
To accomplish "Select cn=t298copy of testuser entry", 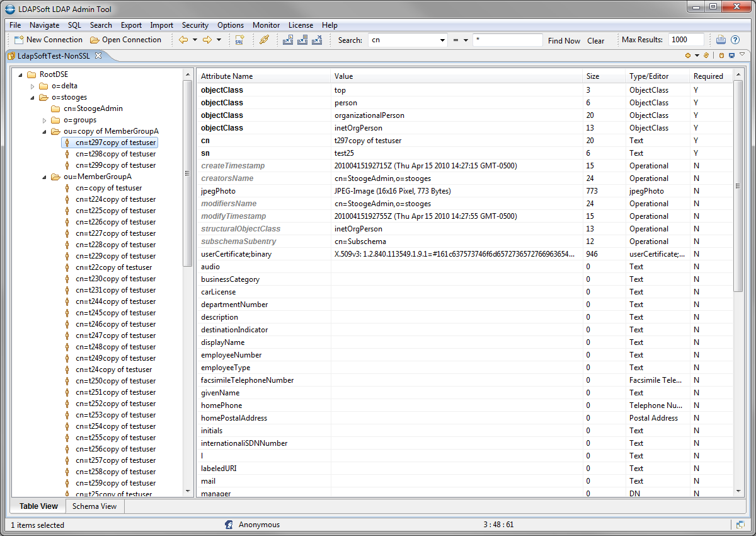I will pos(115,154).
